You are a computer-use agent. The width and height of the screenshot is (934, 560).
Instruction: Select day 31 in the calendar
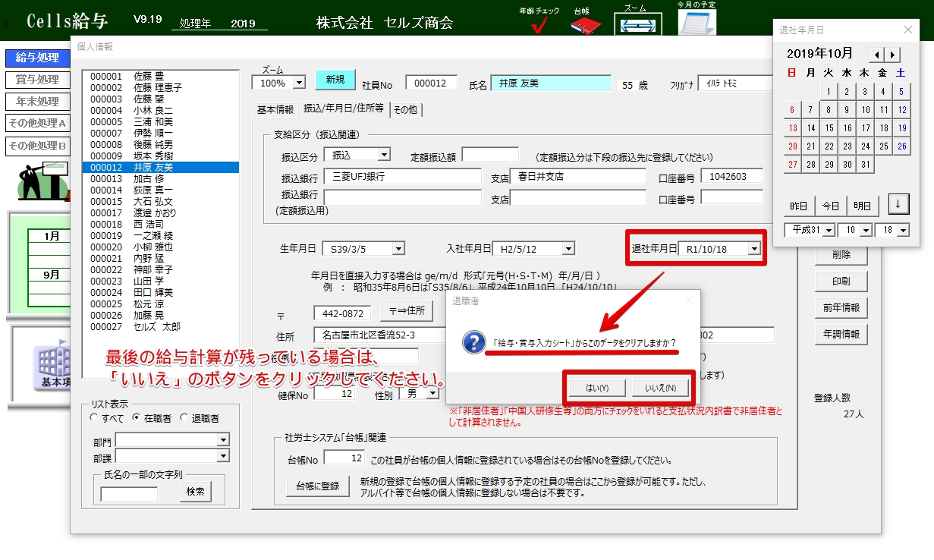click(866, 164)
